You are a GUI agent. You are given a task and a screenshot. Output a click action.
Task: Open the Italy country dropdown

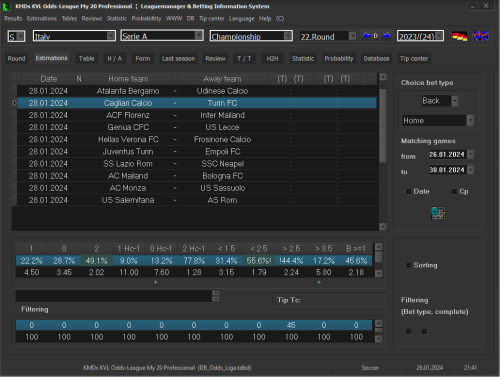[x=111, y=36]
